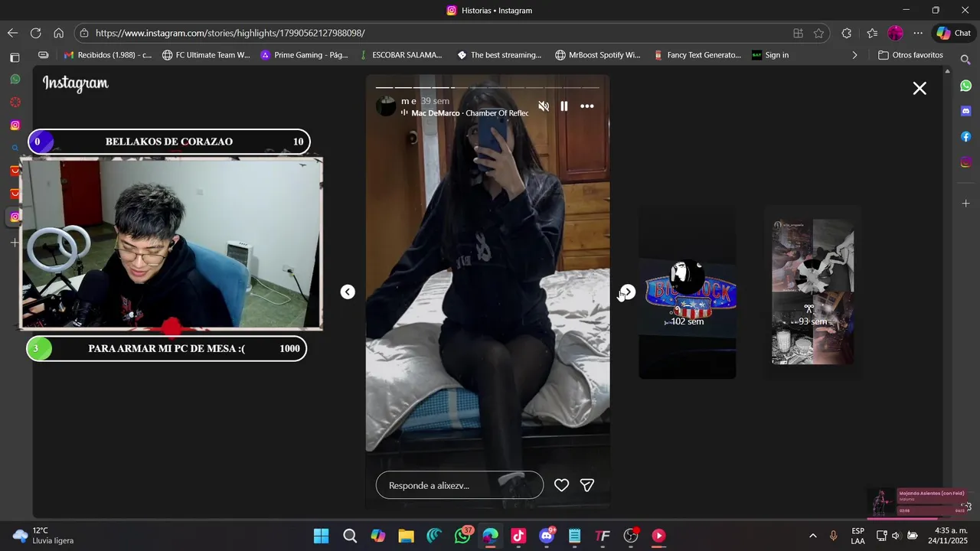Open the Sign in bookmark
Image resolution: width=980 pixels, height=551 pixels.
click(770, 55)
